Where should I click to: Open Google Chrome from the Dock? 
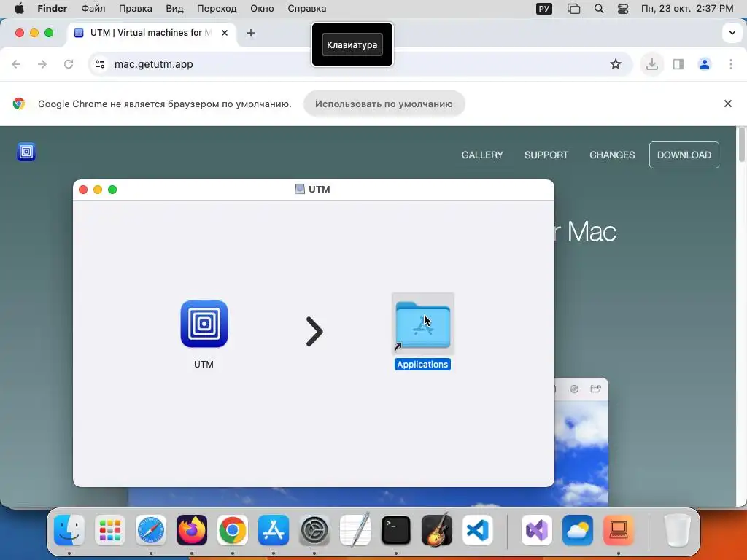[x=233, y=530]
